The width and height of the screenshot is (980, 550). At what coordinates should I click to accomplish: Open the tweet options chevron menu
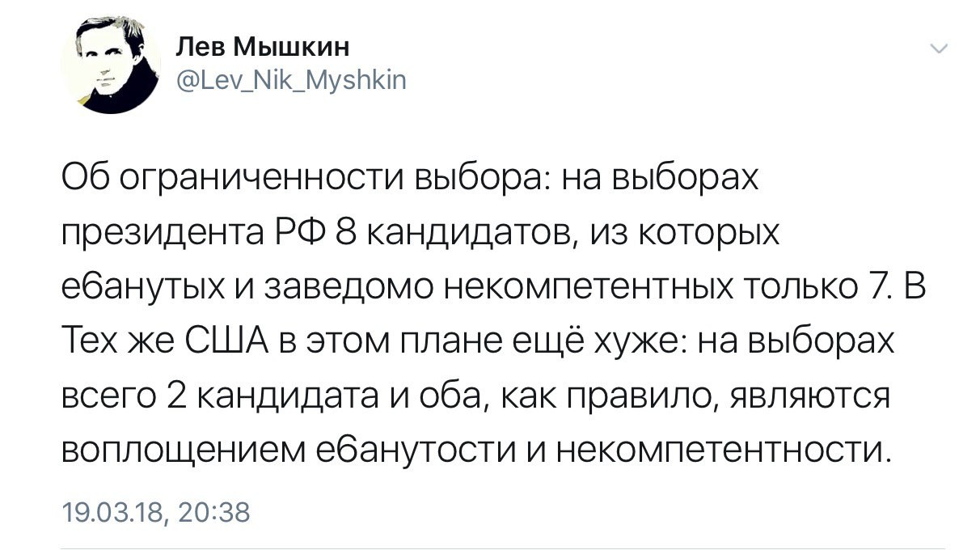pos(939,49)
